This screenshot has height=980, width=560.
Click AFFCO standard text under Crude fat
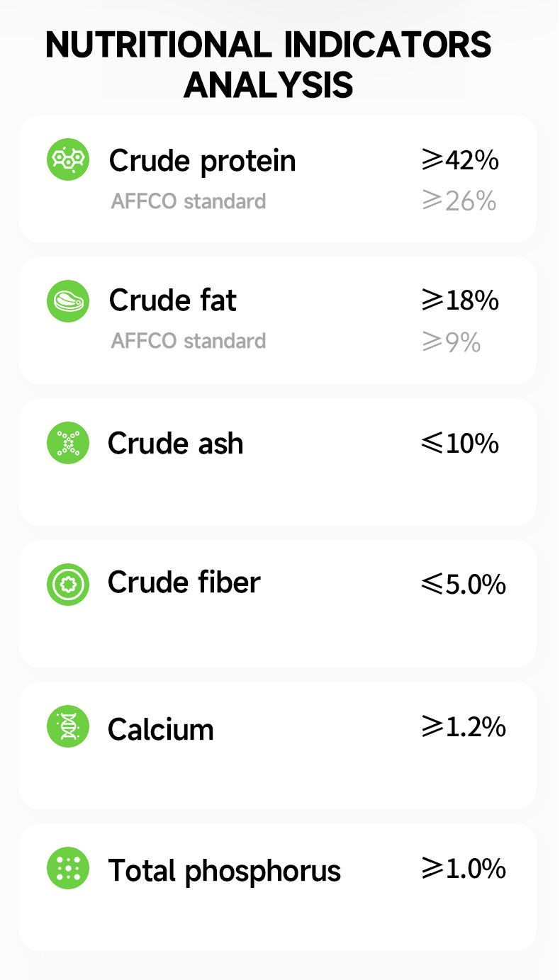point(189,341)
